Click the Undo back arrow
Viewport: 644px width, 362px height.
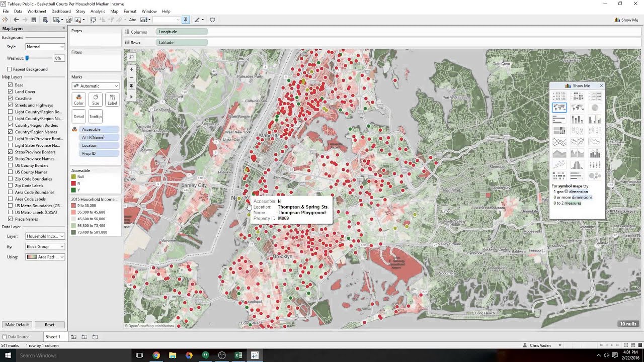(16, 20)
